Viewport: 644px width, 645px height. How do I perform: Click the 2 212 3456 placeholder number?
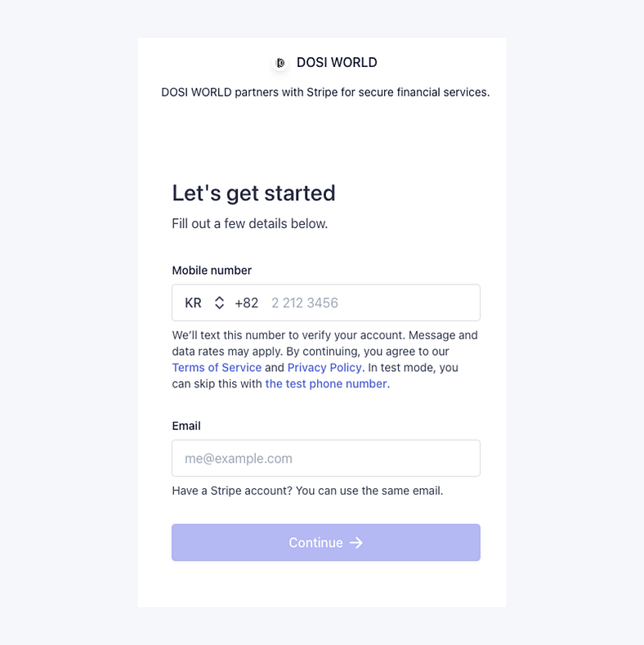click(305, 303)
